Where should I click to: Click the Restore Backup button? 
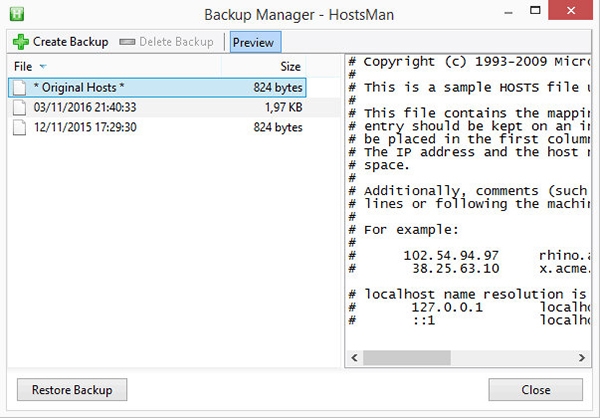pos(72,390)
